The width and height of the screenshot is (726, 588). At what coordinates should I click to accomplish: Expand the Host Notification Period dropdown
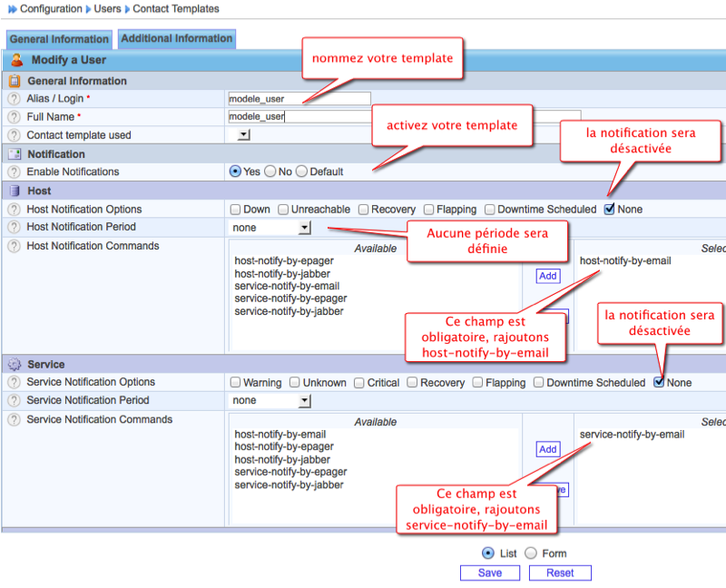click(x=304, y=228)
